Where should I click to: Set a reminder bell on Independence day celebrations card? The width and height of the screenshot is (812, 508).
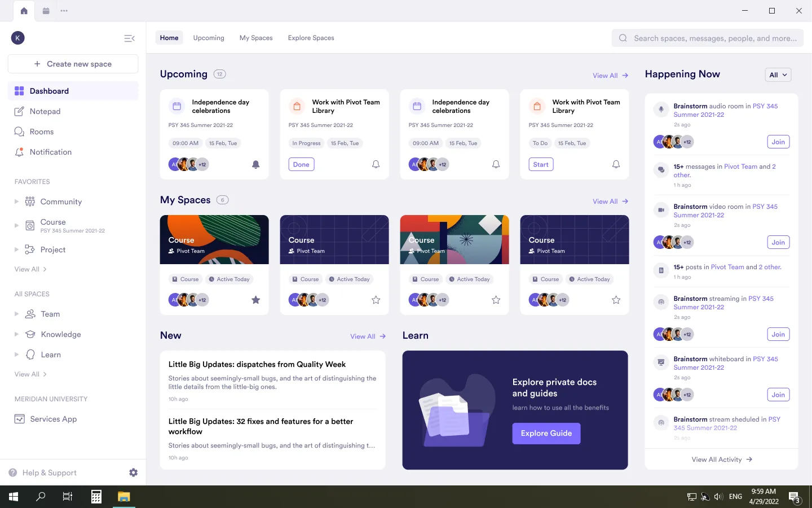click(255, 164)
